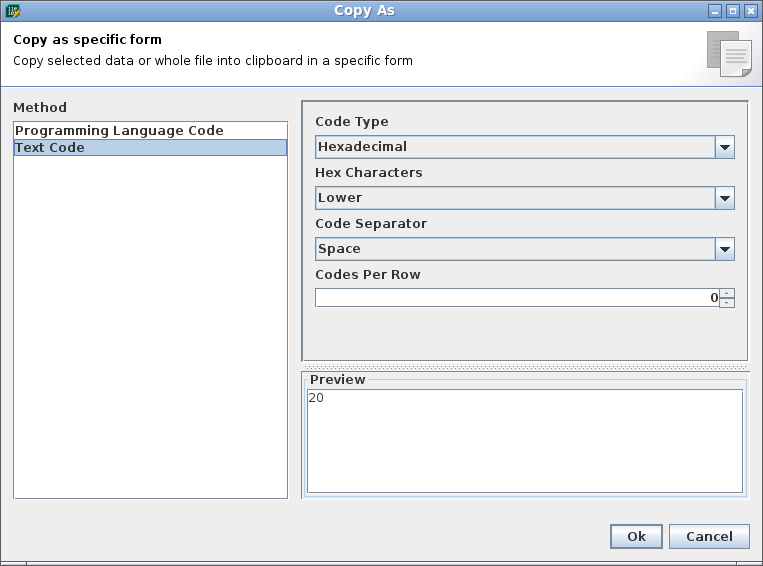Click the copy documents icon in header
This screenshot has height=566, width=763.
click(729, 54)
